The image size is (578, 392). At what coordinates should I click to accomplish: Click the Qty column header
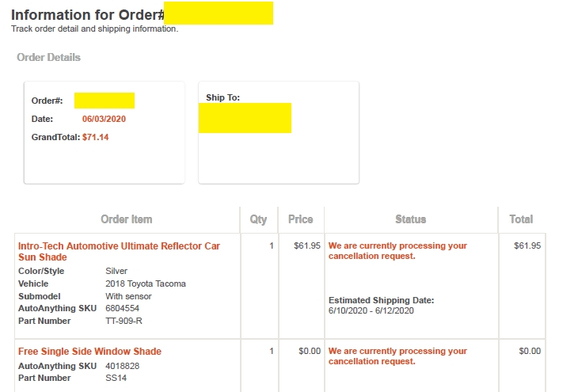[258, 219]
